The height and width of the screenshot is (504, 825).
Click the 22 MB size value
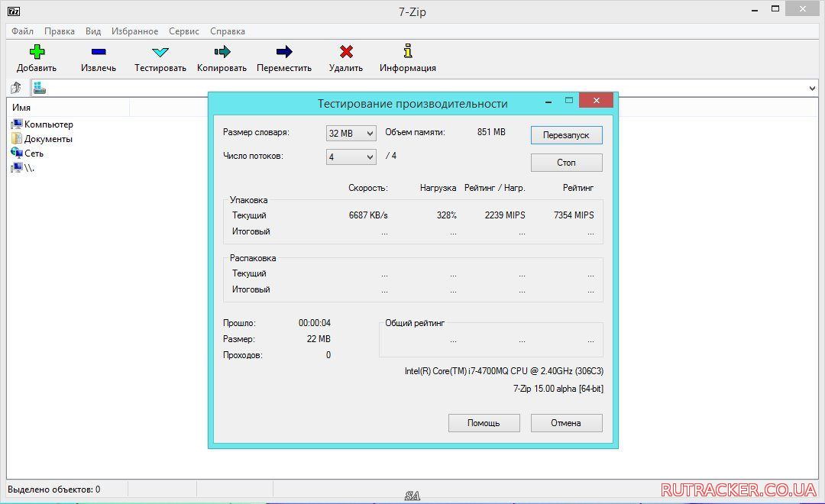319,339
